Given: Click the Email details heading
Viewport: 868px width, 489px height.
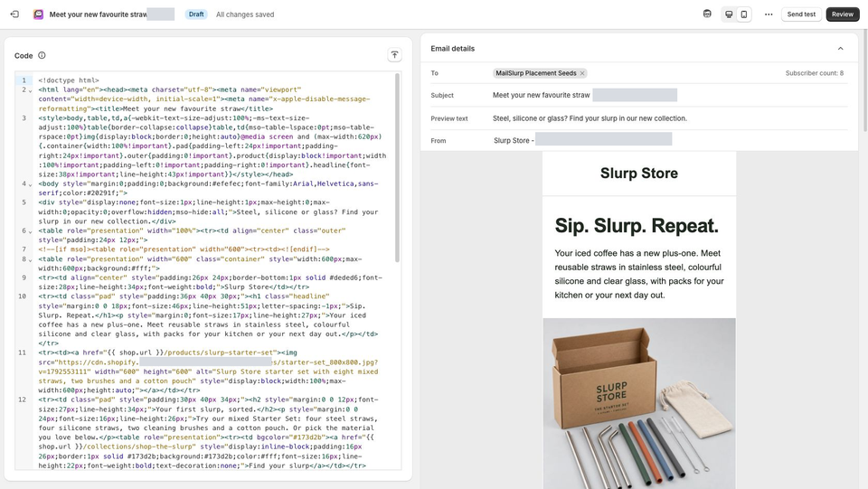Looking at the screenshot, I should coord(452,49).
